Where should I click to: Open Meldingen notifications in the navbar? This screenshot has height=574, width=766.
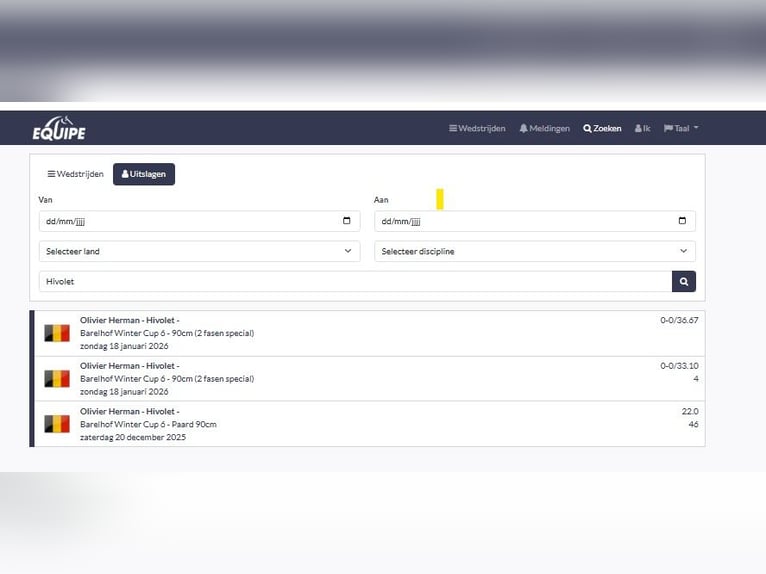tap(544, 129)
